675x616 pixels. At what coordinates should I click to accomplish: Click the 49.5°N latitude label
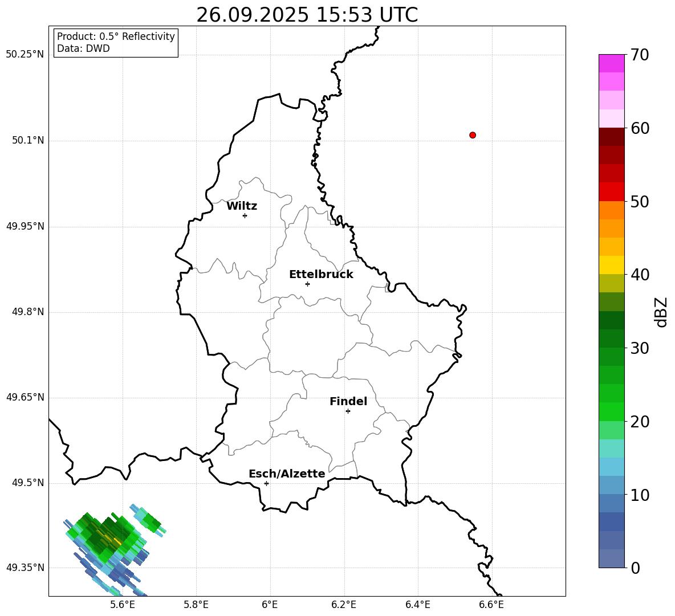pos(28,483)
